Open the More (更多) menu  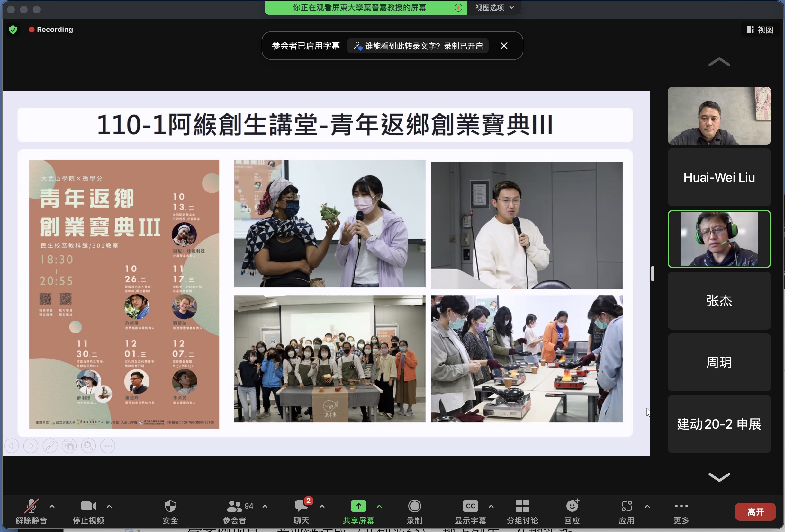(681, 506)
